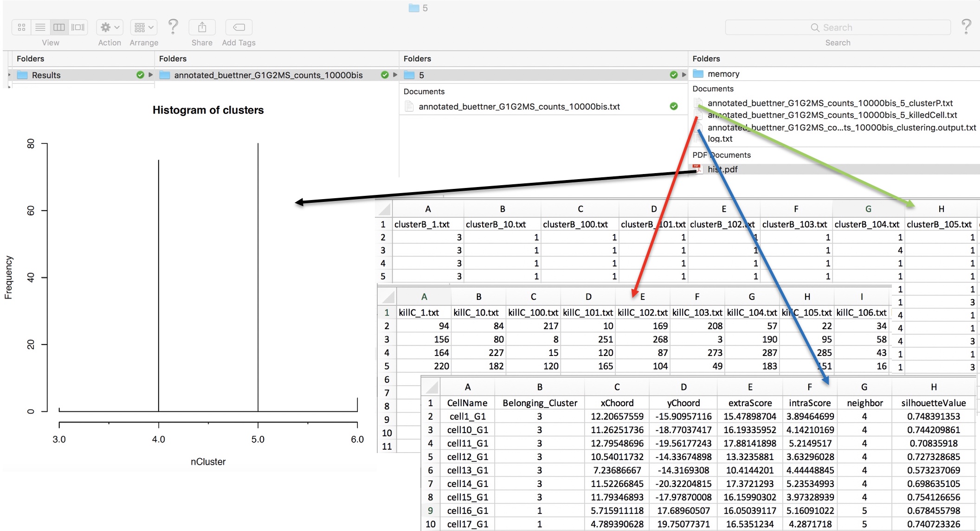The height and width of the screenshot is (531, 980).
Task: Click the clusterB_100.txt header cell
Action: point(580,224)
